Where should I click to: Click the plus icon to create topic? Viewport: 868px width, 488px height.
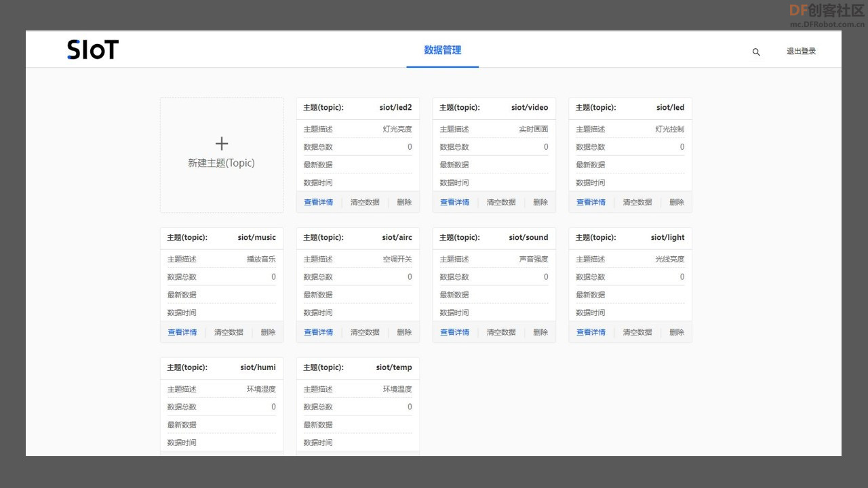click(222, 144)
